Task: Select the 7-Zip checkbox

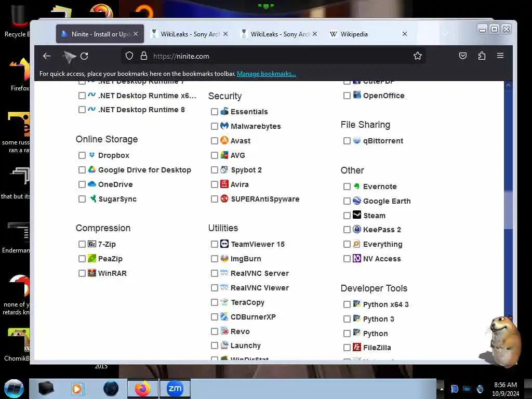Action: [82, 244]
